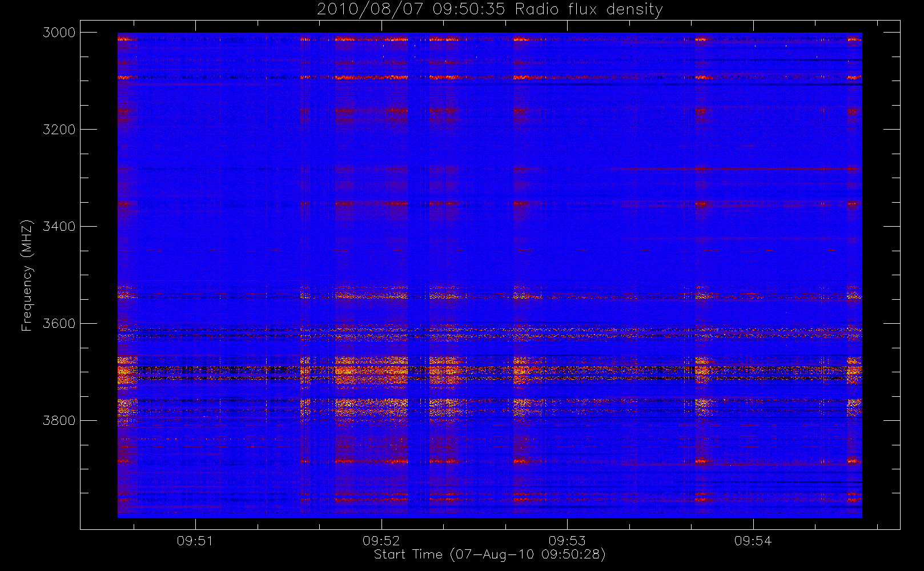This screenshot has width=924, height=571.
Task: Click the 3400 frequency axis label
Action: (59, 227)
